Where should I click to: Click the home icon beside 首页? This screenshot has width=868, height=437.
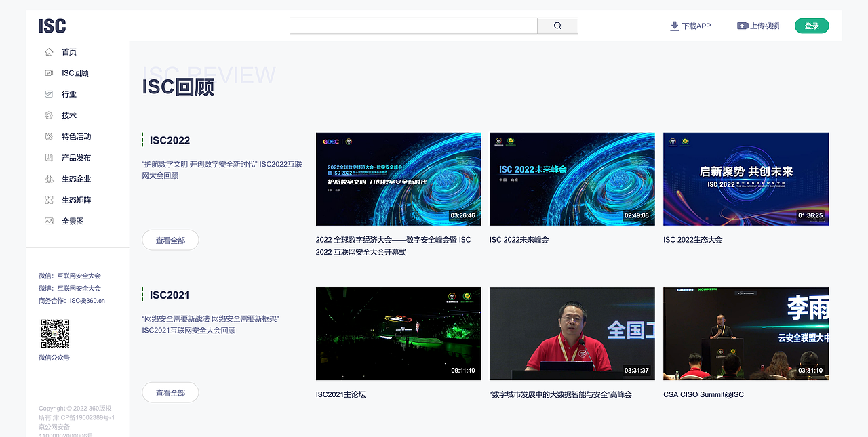(49, 51)
